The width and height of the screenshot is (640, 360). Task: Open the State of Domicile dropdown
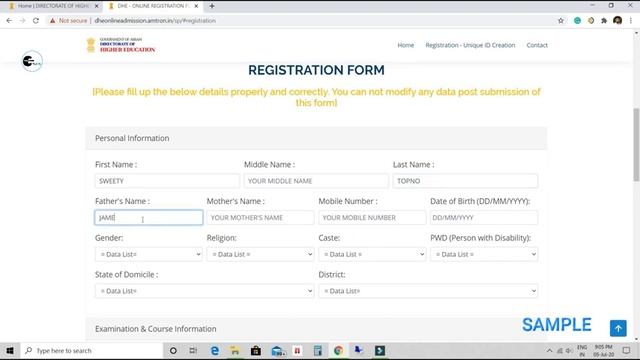tap(204, 291)
